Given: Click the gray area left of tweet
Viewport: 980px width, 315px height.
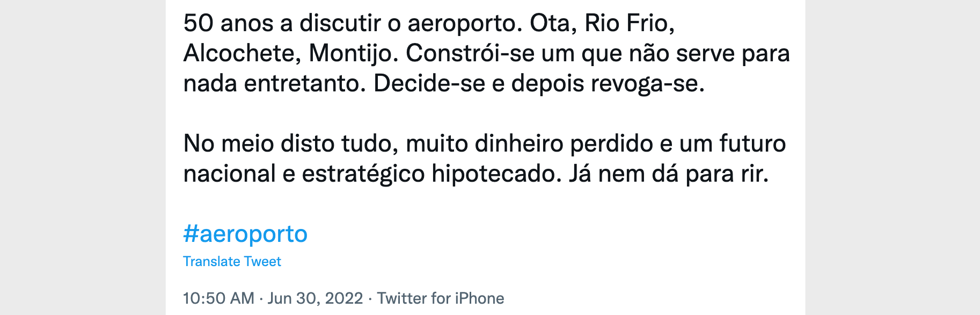Looking at the screenshot, I should pyautogui.click(x=83, y=157).
